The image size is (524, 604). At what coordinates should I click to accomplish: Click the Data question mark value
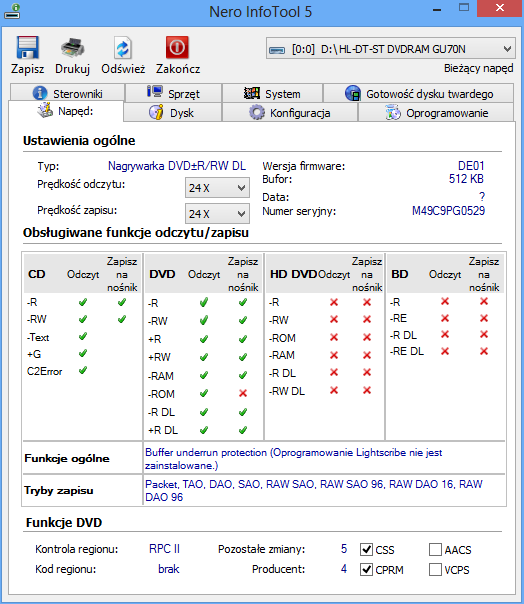click(482, 197)
